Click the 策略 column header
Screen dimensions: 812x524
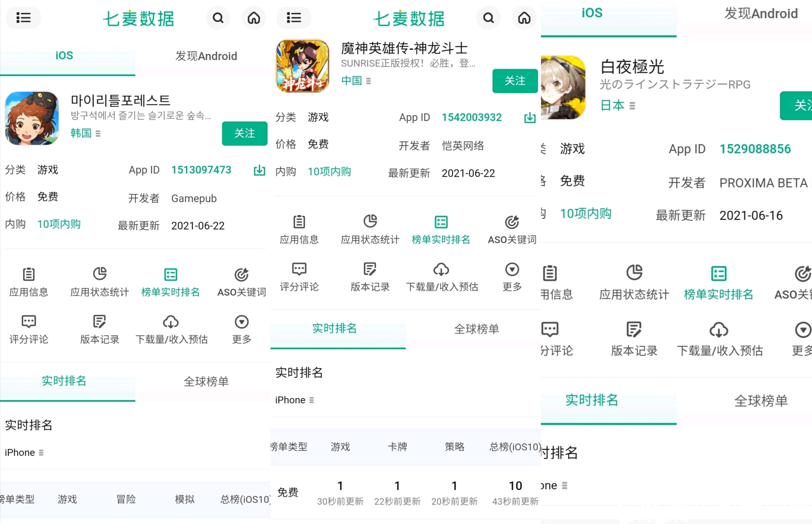coord(454,447)
